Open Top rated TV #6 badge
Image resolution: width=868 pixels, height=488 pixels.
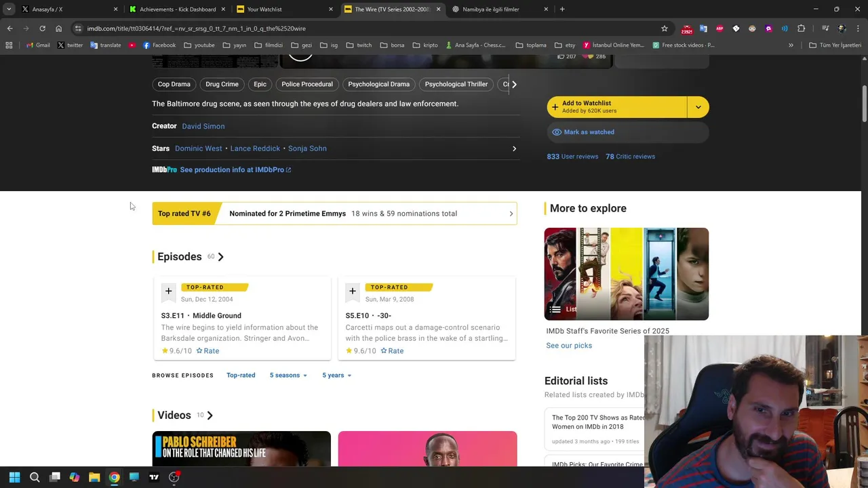184,213
